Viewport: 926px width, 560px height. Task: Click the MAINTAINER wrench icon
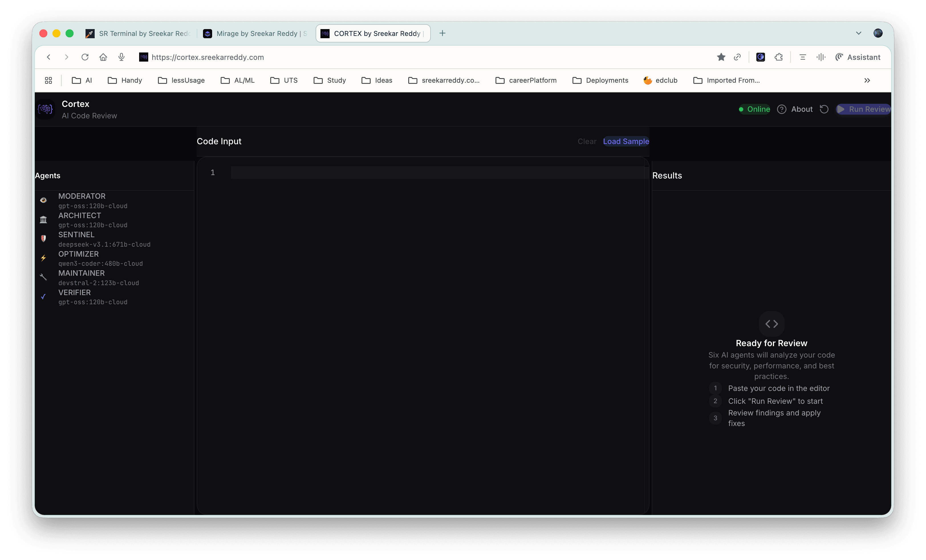pyautogui.click(x=44, y=277)
